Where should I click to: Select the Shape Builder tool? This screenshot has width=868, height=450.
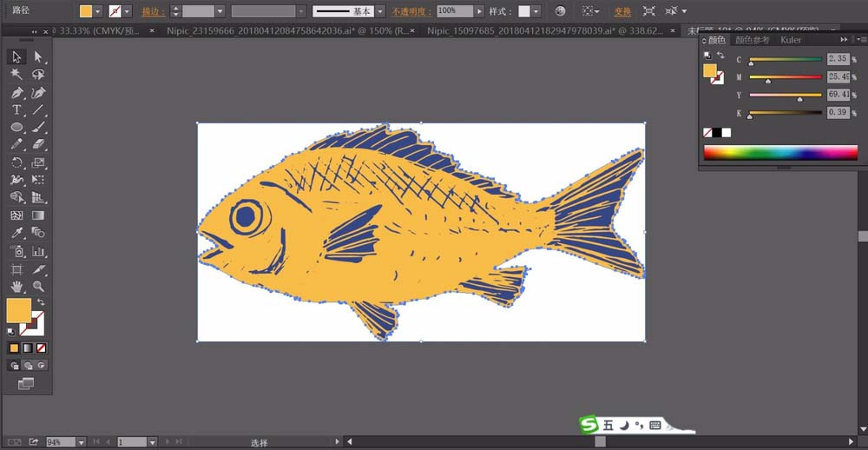click(16, 197)
